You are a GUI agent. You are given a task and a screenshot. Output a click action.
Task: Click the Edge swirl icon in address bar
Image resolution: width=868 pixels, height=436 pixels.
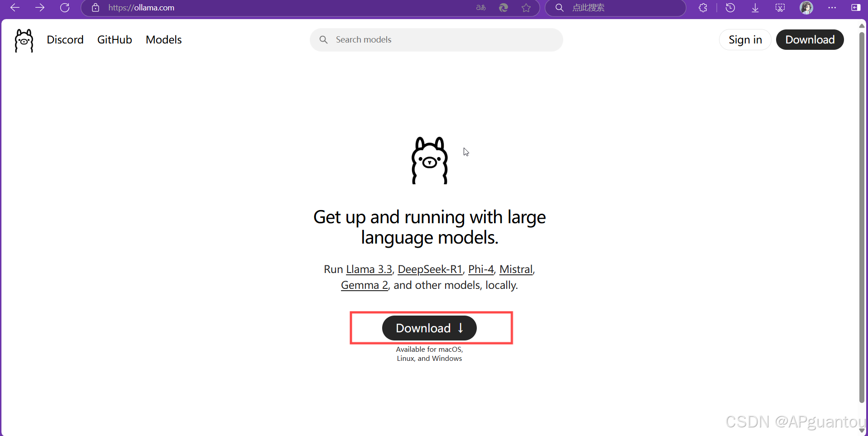coord(504,8)
